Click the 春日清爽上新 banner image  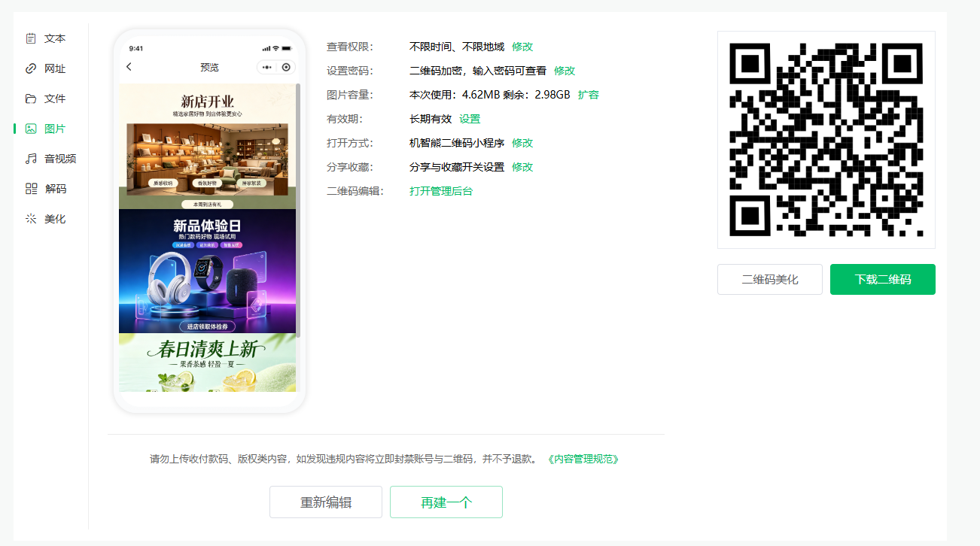coord(207,362)
